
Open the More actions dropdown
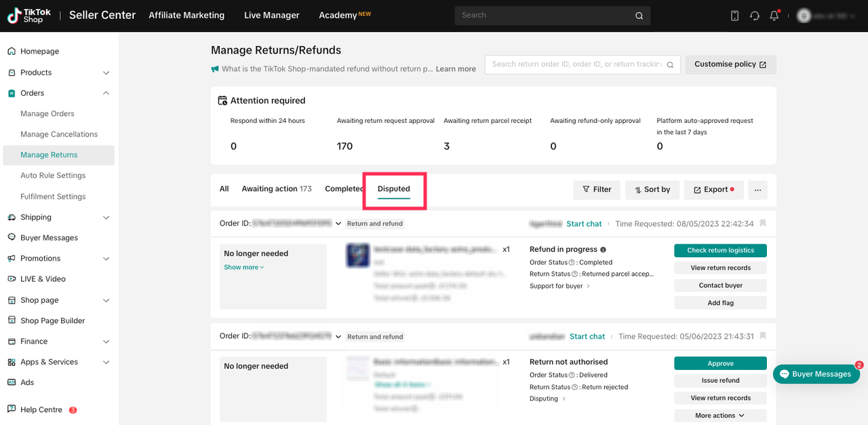pyautogui.click(x=720, y=415)
